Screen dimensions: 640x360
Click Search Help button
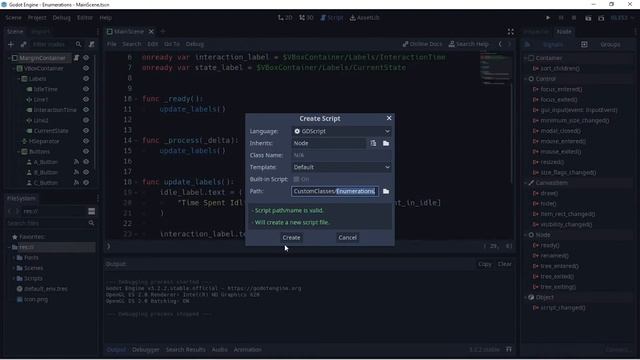pos(469,44)
